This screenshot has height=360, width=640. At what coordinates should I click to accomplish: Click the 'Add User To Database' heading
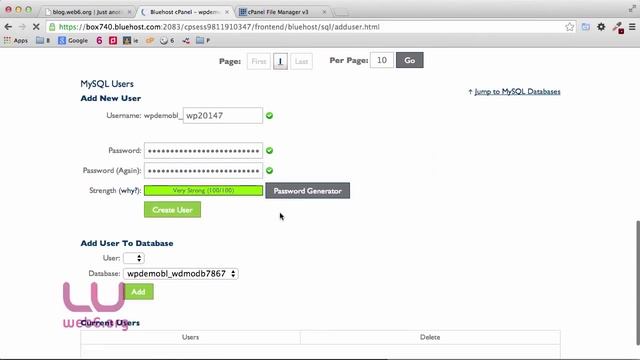[x=127, y=243]
